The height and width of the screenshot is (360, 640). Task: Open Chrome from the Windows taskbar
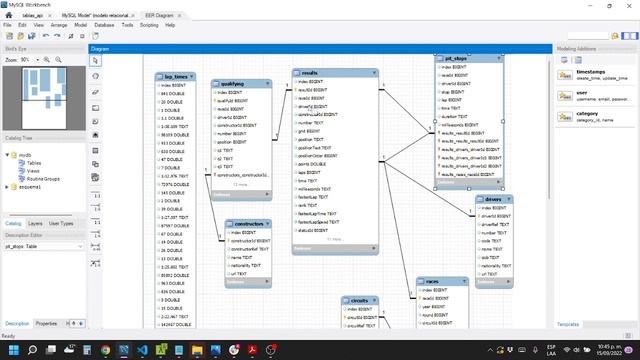105,350
